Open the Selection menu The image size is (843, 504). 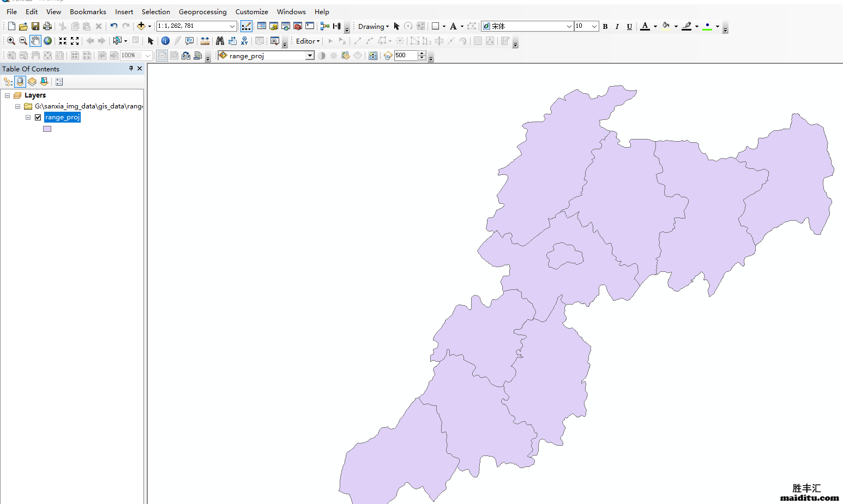pos(155,11)
